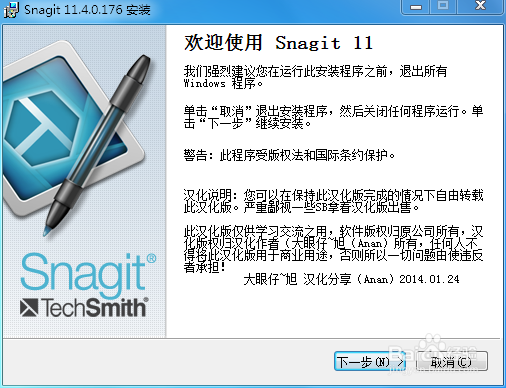Viewport: 506px width, 388px height.
Task: Close the Snagit 11.4.0.176 installer window
Action: [480, 6]
